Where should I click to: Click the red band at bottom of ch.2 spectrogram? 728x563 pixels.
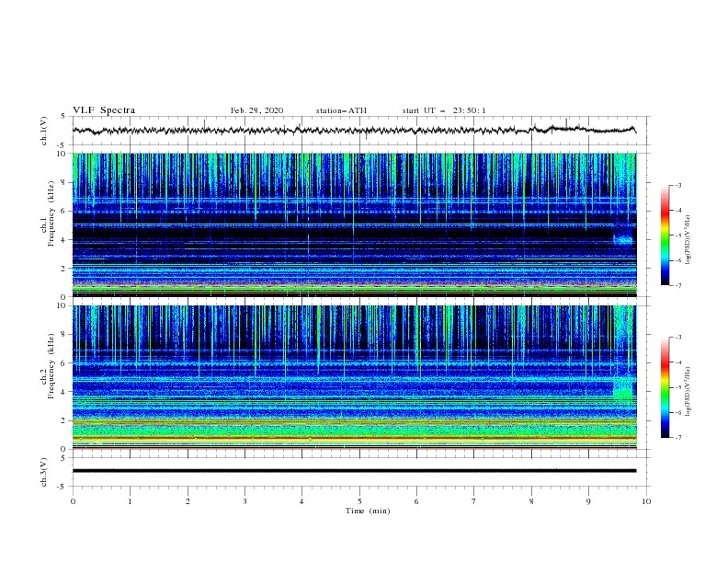coord(354,448)
